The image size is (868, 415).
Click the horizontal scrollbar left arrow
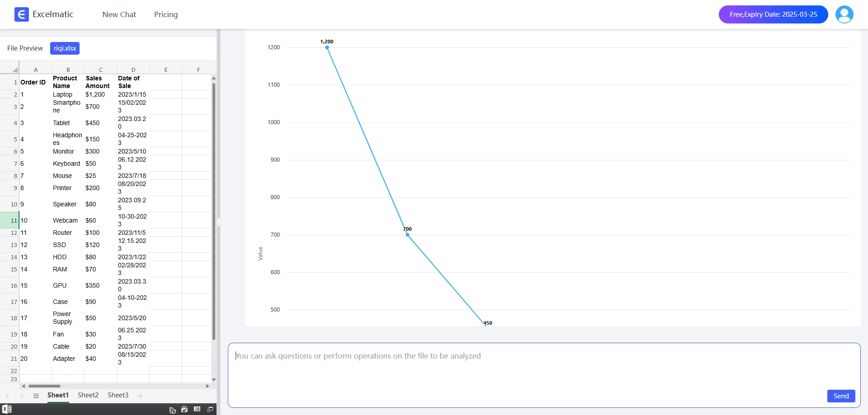[x=24, y=386]
